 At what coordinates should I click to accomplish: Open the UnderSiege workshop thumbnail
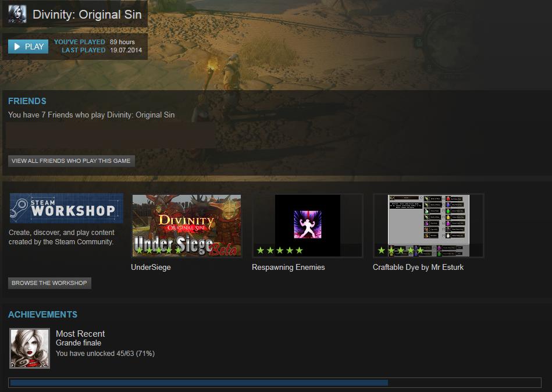[187, 226]
